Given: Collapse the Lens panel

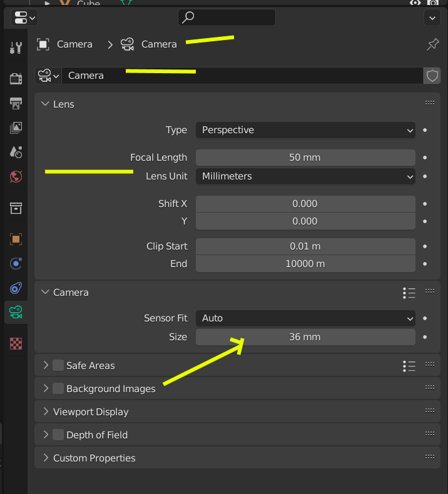Looking at the screenshot, I should tap(45, 104).
